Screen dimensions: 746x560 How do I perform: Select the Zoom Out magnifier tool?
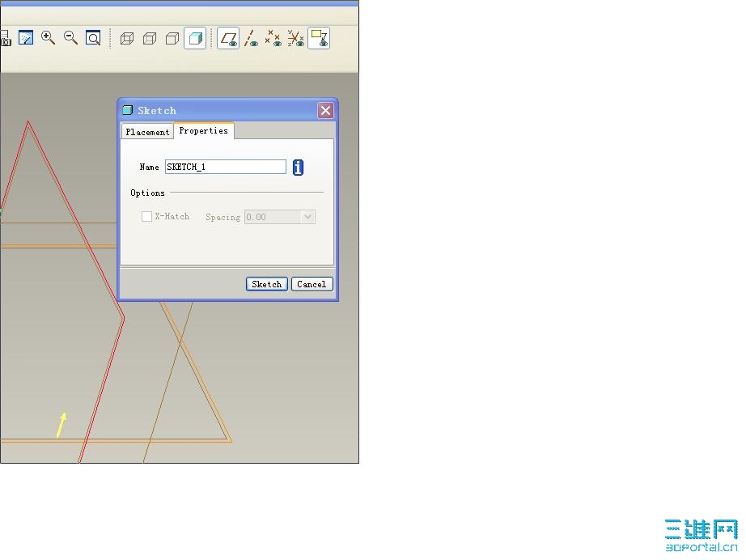[70, 37]
